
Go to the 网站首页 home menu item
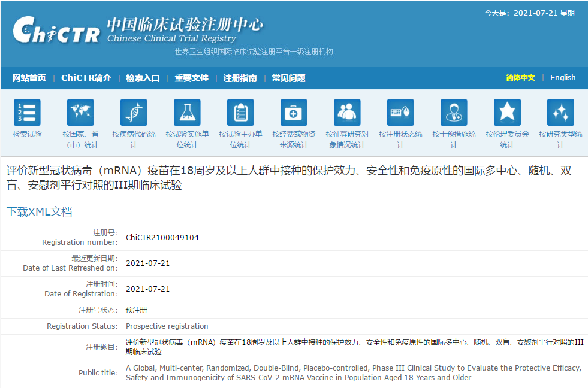pyautogui.click(x=29, y=78)
